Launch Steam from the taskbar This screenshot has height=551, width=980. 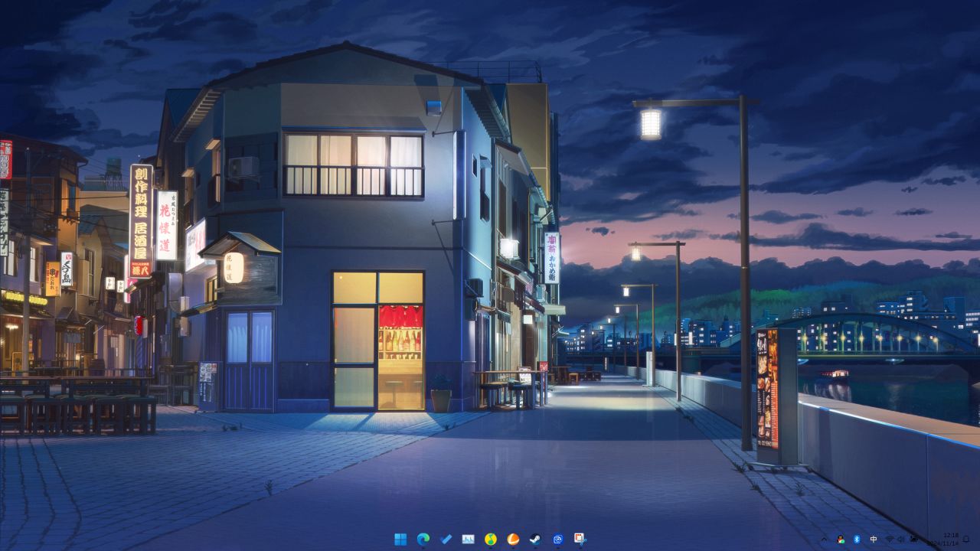pos(536,539)
